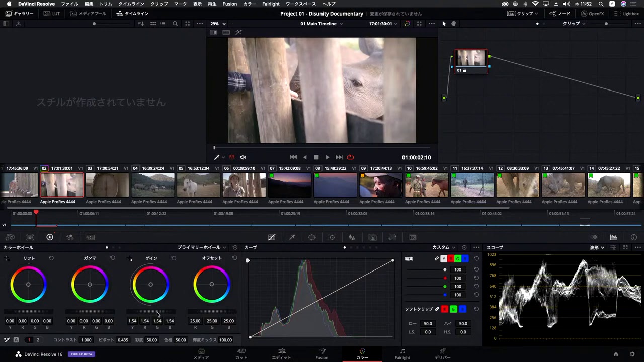This screenshot has width=644, height=362.
Task: Toggle the Timeline button in toolbar
Action: pos(133,14)
